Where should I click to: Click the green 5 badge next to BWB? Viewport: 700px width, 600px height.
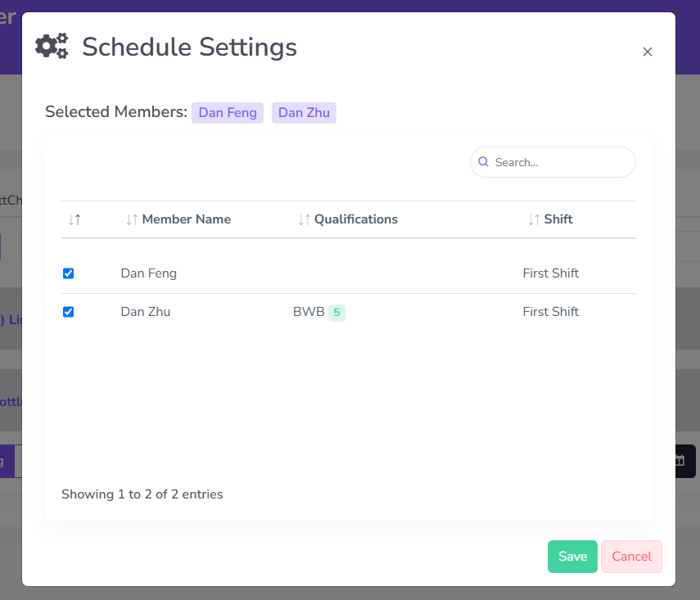(x=336, y=313)
